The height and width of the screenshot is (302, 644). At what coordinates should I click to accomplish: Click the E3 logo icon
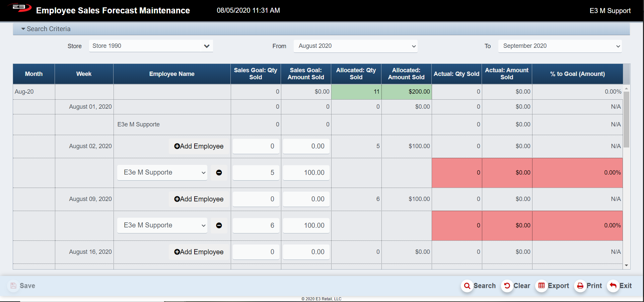pos(19,8)
